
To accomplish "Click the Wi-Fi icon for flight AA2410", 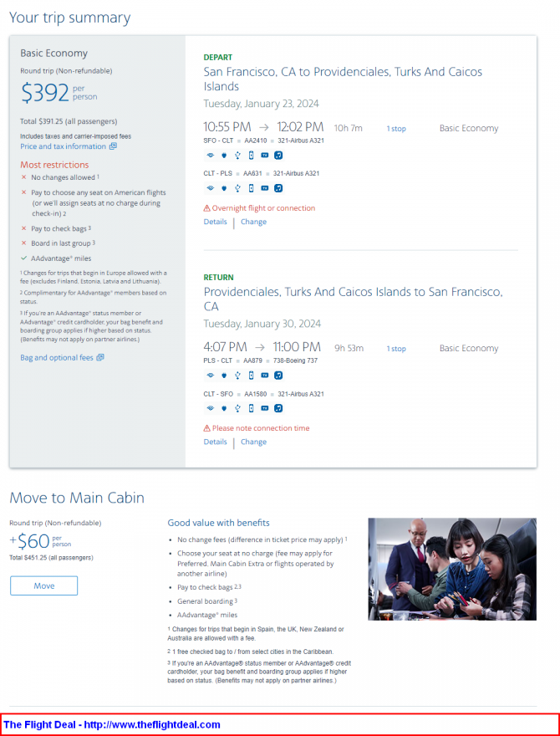I will [x=210, y=156].
